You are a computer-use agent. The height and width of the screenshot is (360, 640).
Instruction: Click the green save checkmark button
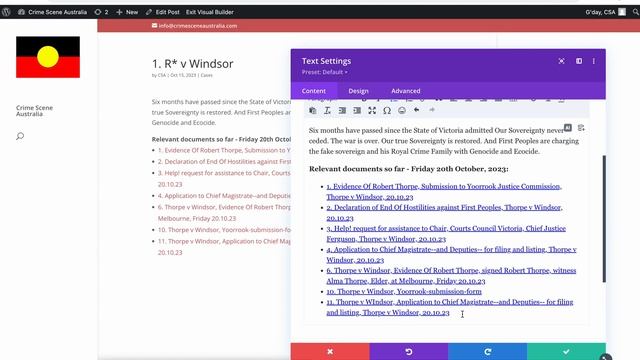[566, 351]
